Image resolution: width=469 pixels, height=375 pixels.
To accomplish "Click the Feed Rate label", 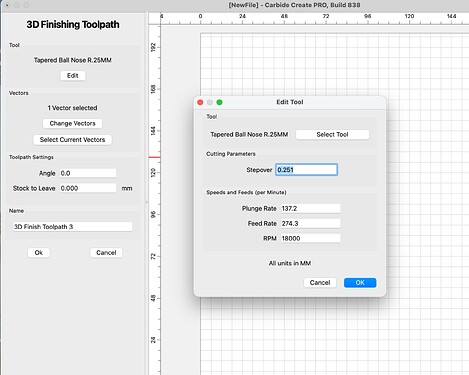I will click(x=262, y=224).
